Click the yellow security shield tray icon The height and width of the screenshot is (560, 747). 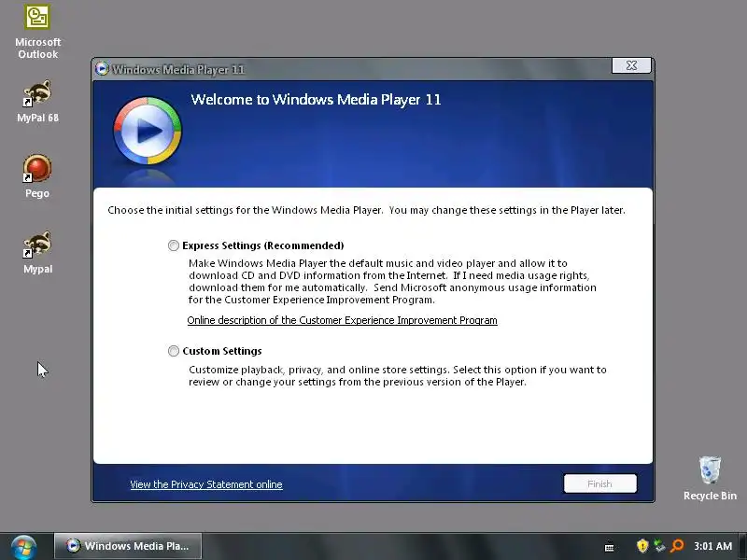[x=642, y=546]
